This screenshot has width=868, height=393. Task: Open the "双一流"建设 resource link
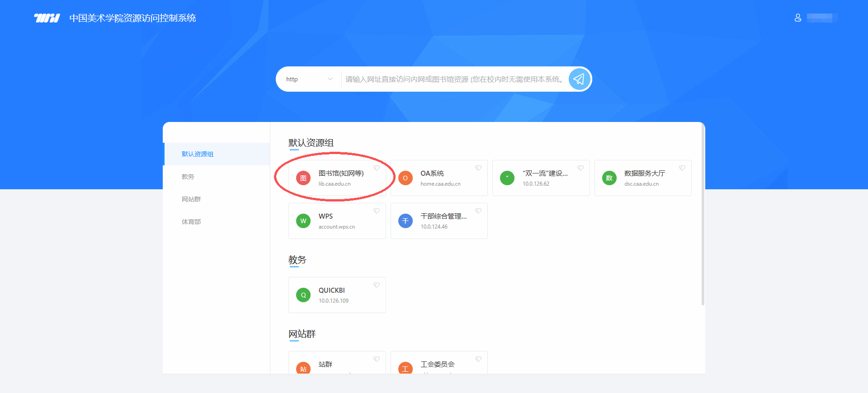point(545,173)
